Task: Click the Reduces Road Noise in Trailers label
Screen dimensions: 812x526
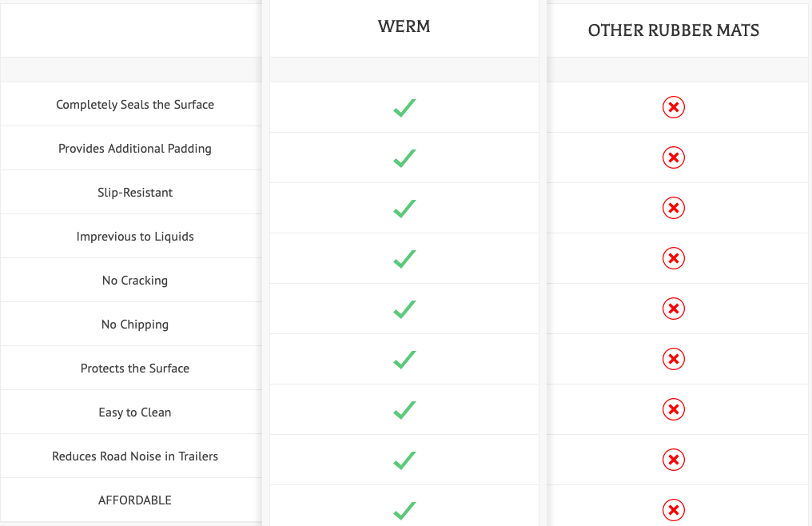Action: (x=134, y=456)
